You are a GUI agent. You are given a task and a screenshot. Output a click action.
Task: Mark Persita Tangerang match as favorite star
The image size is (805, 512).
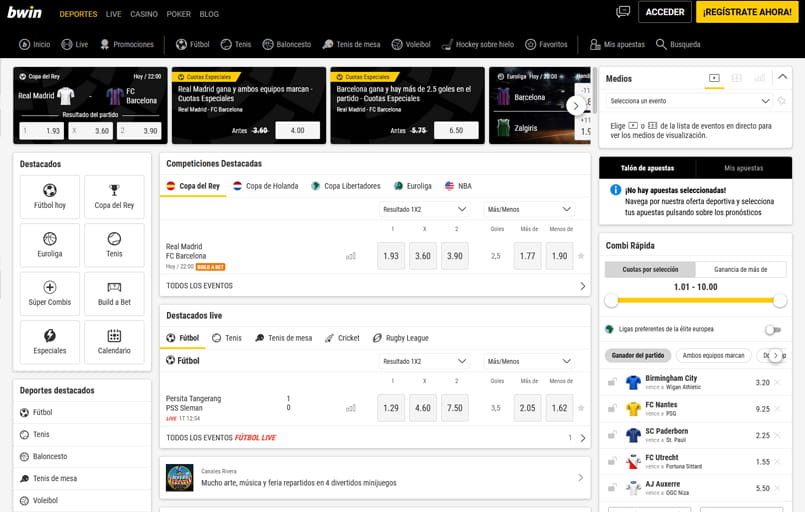tap(581, 408)
